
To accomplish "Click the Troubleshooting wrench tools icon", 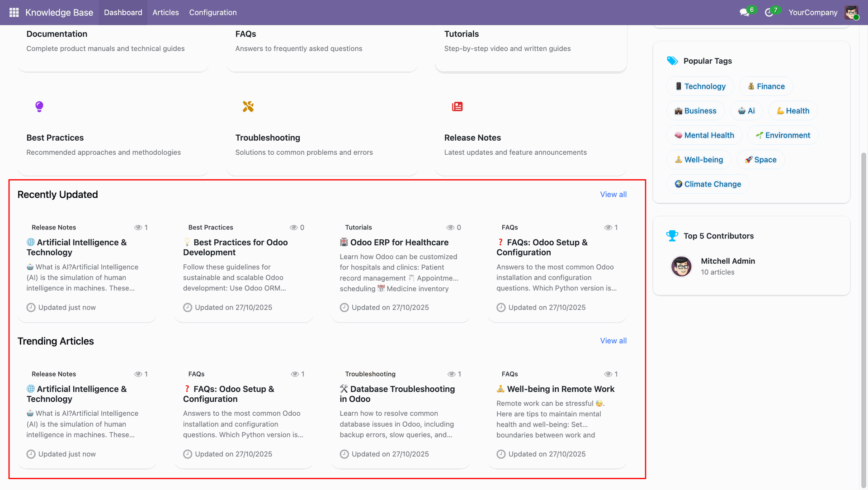I will [x=248, y=107].
